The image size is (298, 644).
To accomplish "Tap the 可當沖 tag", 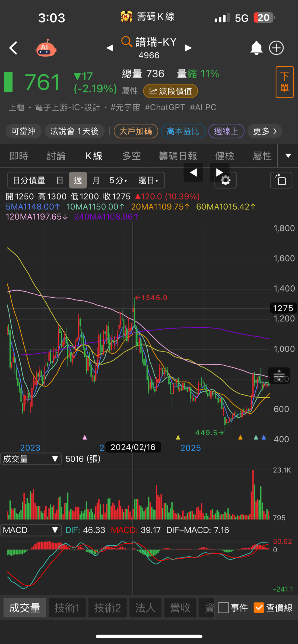I will (24, 131).
